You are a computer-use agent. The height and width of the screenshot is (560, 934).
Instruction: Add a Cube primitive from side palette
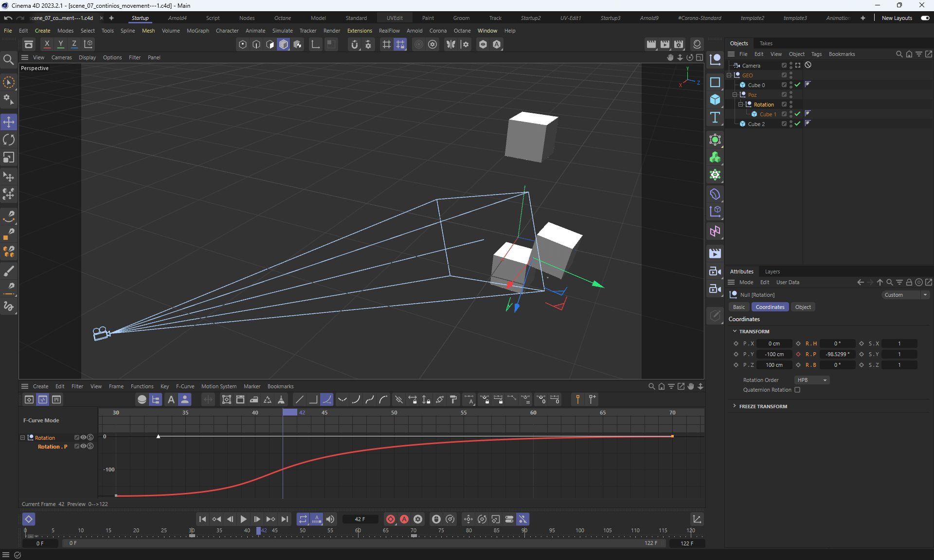tap(715, 99)
